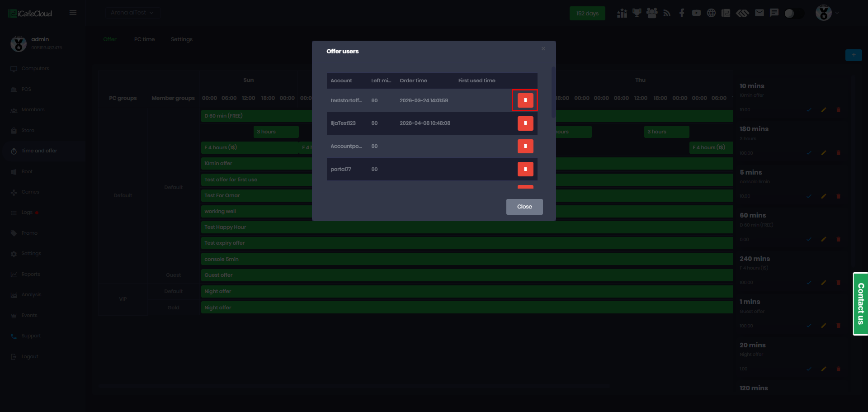This screenshot has height=412, width=868.
Task: Close the Offer users dialog
Action: pyautogui.click(x=524, y=207)
